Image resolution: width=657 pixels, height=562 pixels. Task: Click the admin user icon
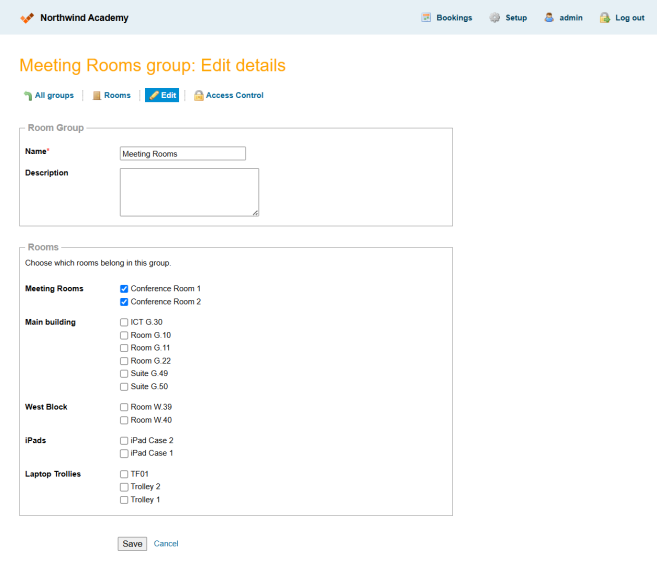549,18
